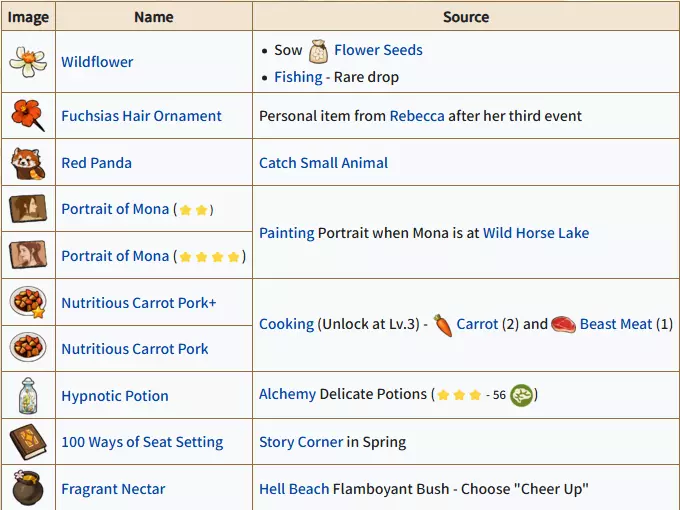Viewport: 680px width, 510px height.
Task: Click the Flower Seeds bag icon
Action: click(x=318, y=51)
